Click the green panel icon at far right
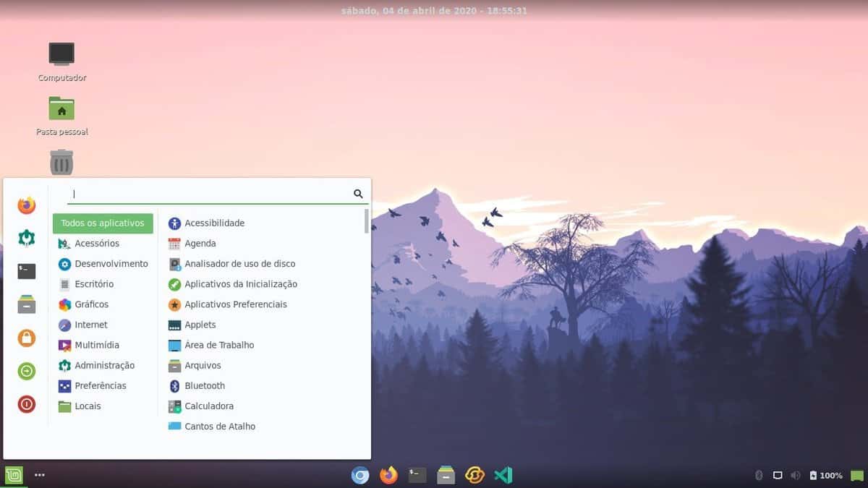The height and width of the screenshot is (488, 868). [x=857, y=476]
